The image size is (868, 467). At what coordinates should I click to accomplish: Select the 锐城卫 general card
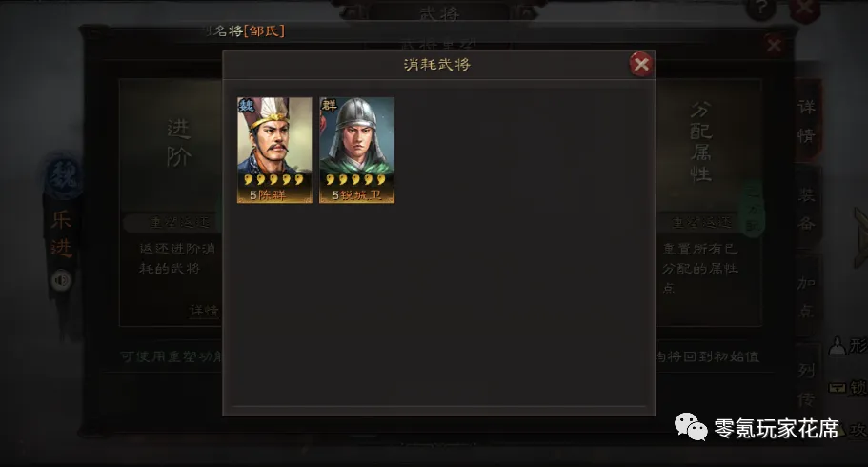(x=357, y=151)
